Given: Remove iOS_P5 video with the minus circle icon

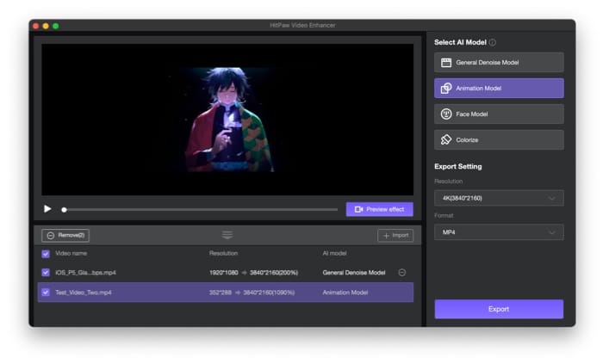Looking at the screenshot, I should pos(402,272).
